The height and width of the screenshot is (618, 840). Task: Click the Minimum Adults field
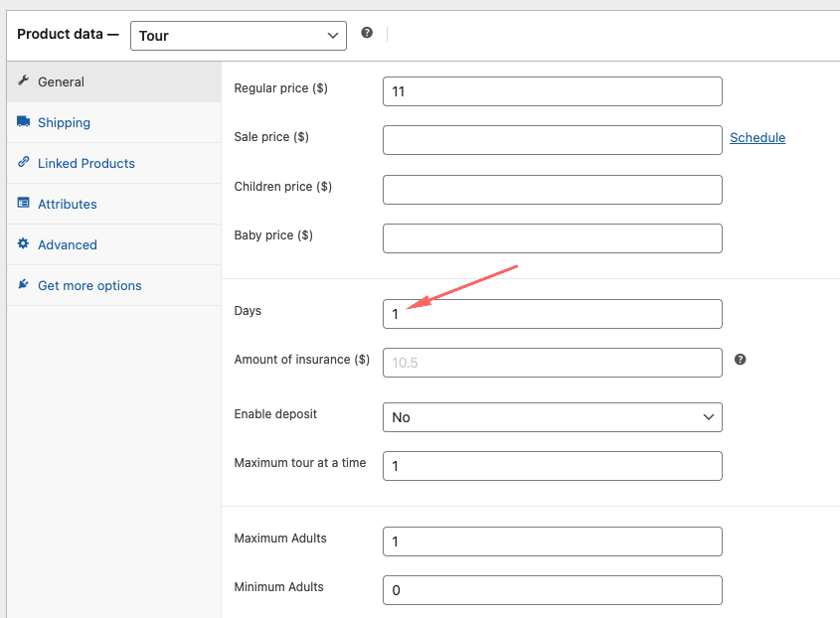(553, 590)
